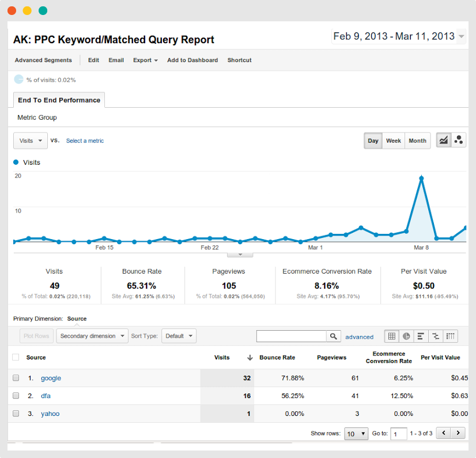Click the Mar 8 peak data point
Image resolution: width=476 pixels, height=458 pixels.
422,179
